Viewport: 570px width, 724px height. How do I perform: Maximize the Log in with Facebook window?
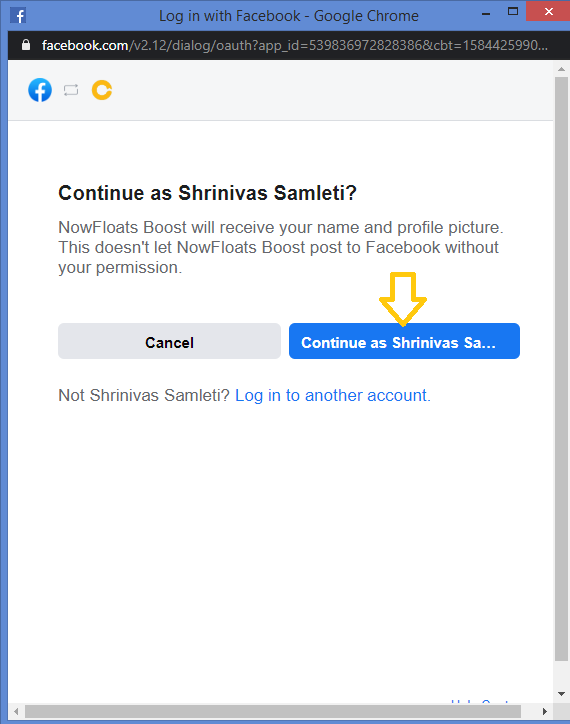tap(513, 12)
